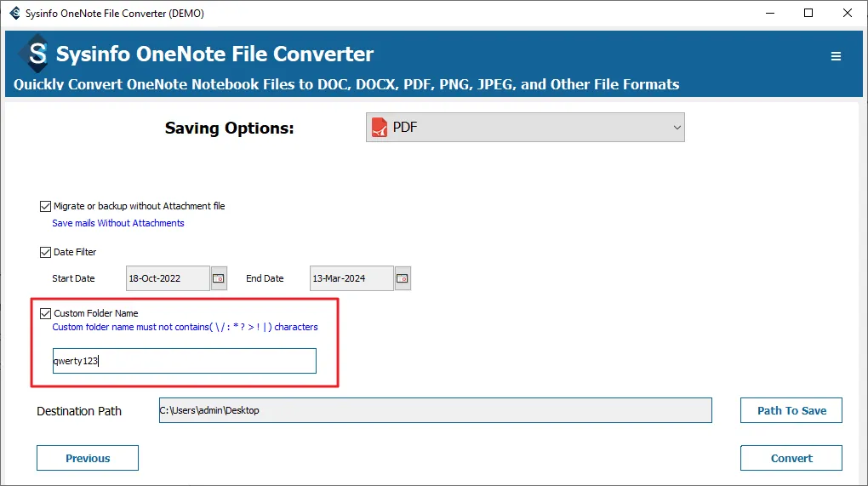Click the Saving Options label
Image resolution: width=868 pixels, height=486 pixels.
229,129
